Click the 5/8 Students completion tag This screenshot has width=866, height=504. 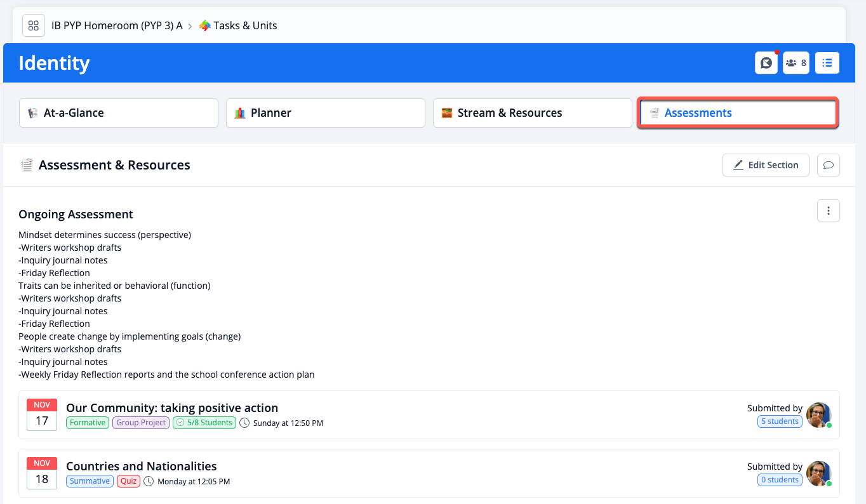[x=204, y=423]
